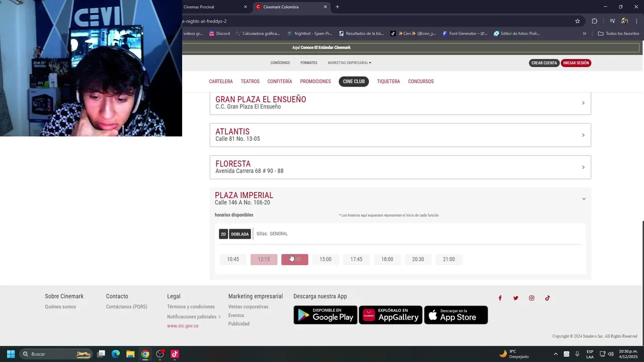Select the 17:45 showtime

coord(356,259)
